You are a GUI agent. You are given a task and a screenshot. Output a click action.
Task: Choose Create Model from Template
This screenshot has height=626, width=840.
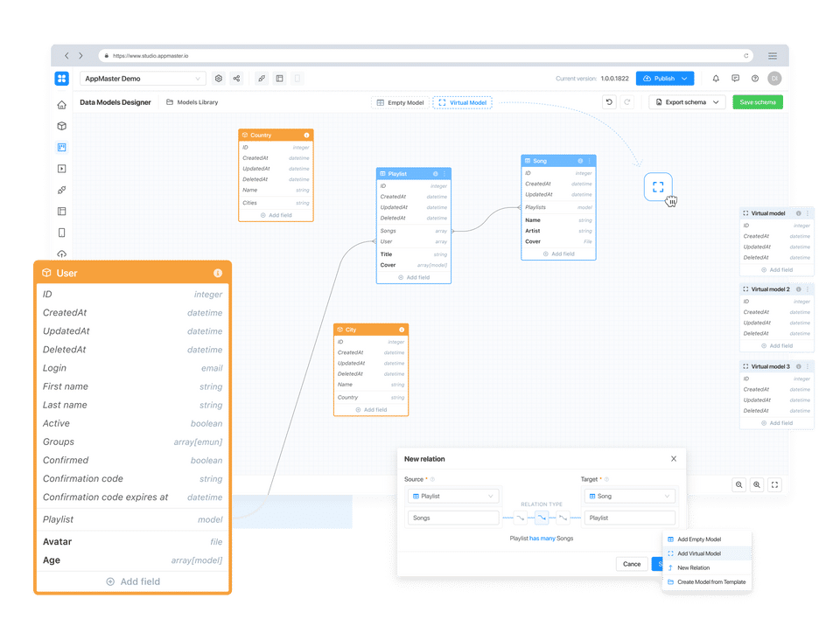pyautogui.click(x=707, y=581)
